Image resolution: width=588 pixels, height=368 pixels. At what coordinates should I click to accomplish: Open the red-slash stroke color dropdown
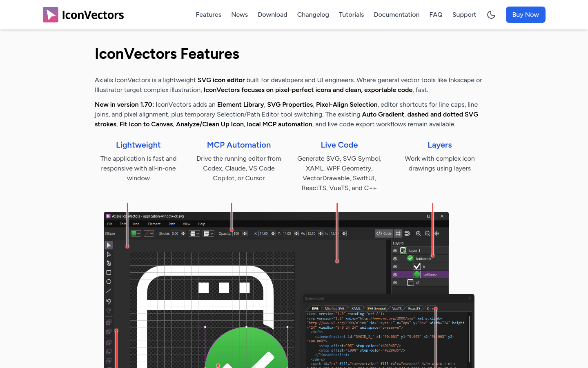pyautogui.click(x=149, y=233)
